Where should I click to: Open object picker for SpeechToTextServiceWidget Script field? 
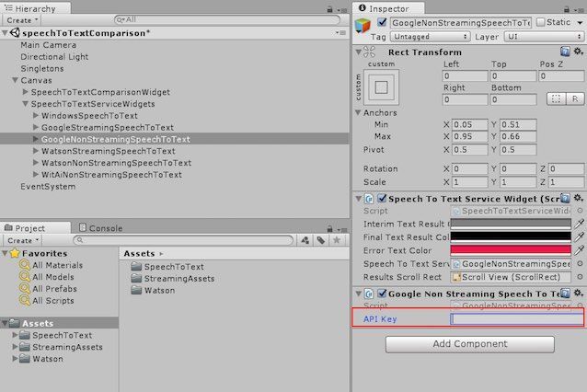(580, 211)
